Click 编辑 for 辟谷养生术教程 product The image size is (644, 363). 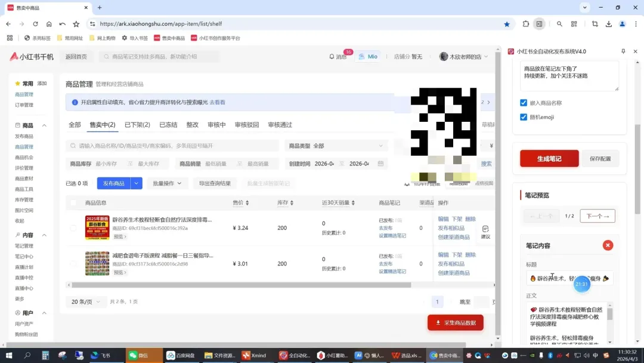pyautogui.click(x=443, y=219)
